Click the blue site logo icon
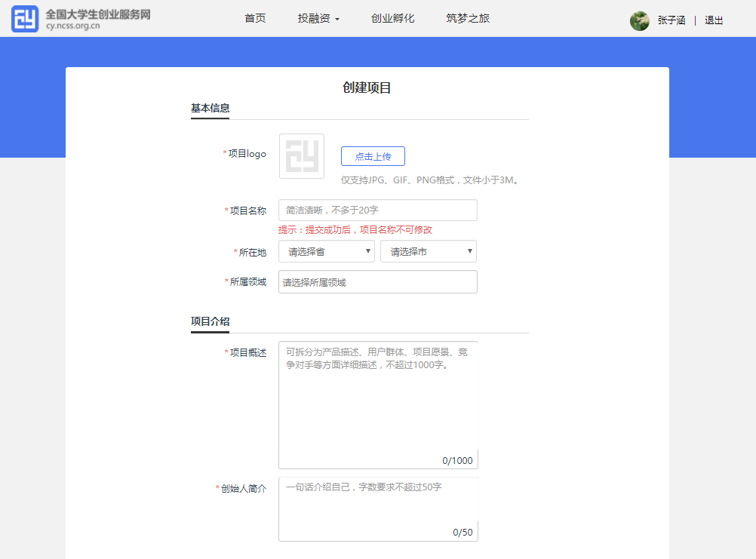756x559 pixels. 24,19
